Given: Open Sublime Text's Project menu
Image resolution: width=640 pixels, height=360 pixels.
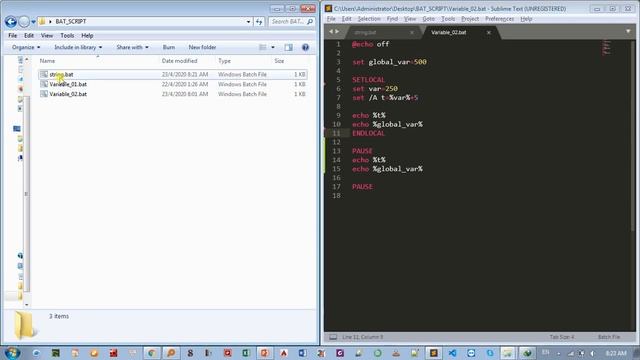Looking at the screenshot, I should [x=470, y=19].
